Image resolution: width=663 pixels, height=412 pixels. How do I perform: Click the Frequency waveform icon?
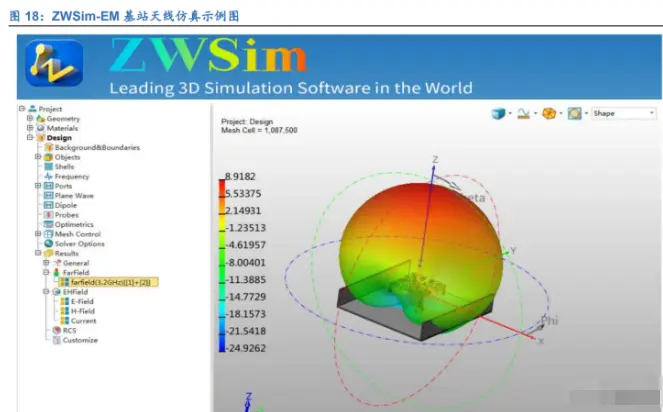tap(49, 176)
